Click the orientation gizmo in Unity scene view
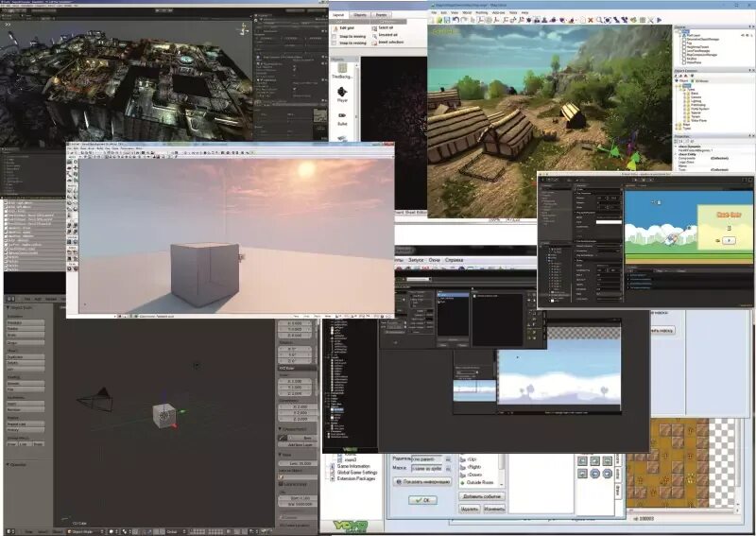This screenshot has width=756, height=536. (241, 29)
